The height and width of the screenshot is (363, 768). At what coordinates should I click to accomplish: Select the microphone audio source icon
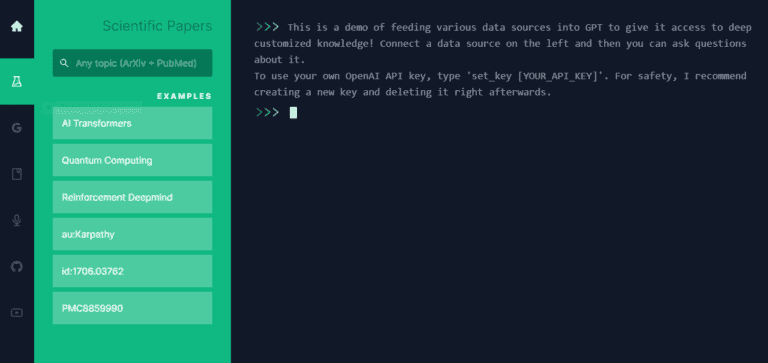tap(17, 220)
